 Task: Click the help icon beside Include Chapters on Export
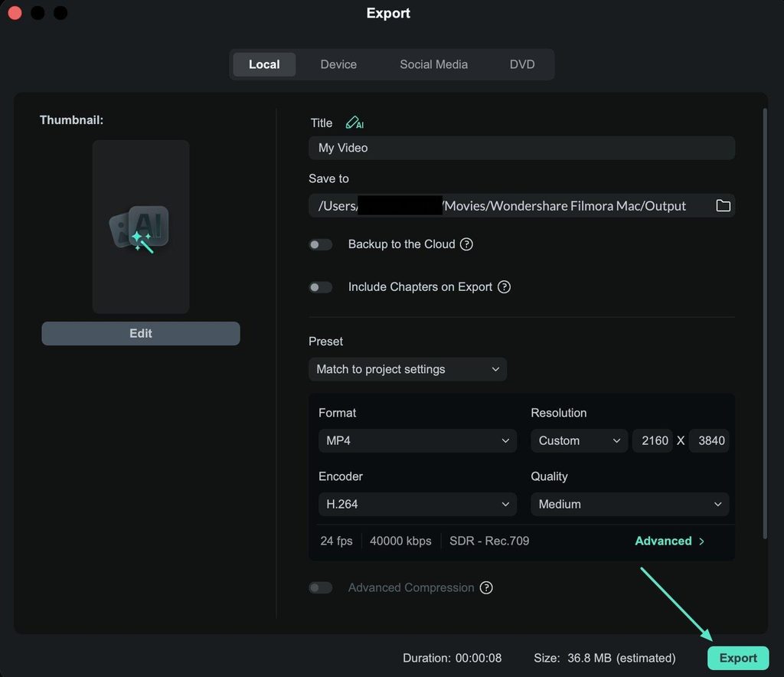coord(504,287)
